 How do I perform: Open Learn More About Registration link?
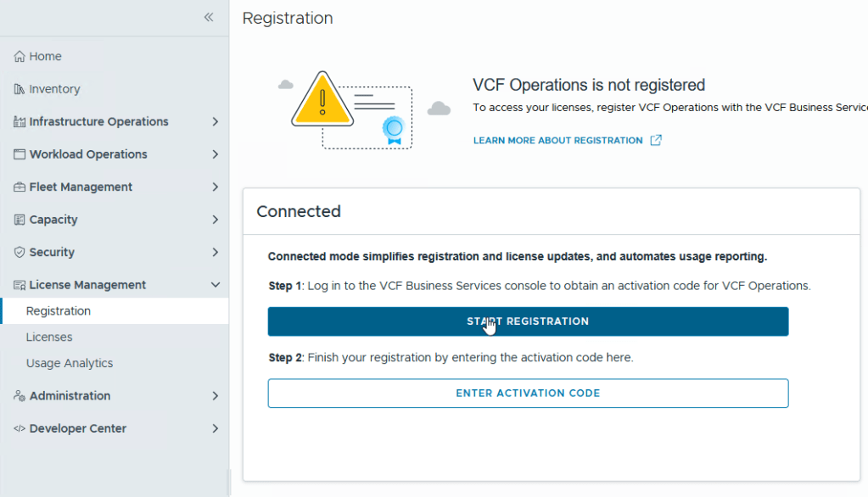coord(557,140)
